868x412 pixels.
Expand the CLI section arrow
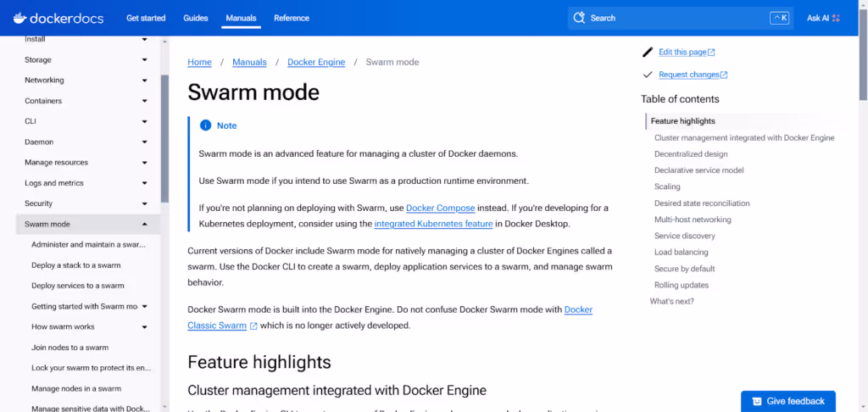[144, 121]
